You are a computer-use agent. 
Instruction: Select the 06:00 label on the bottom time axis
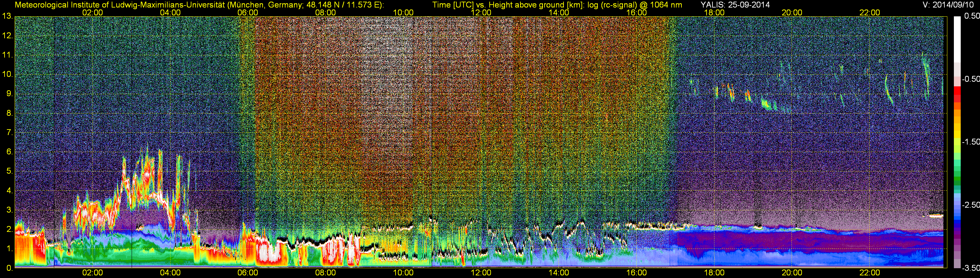coord(248,273)
